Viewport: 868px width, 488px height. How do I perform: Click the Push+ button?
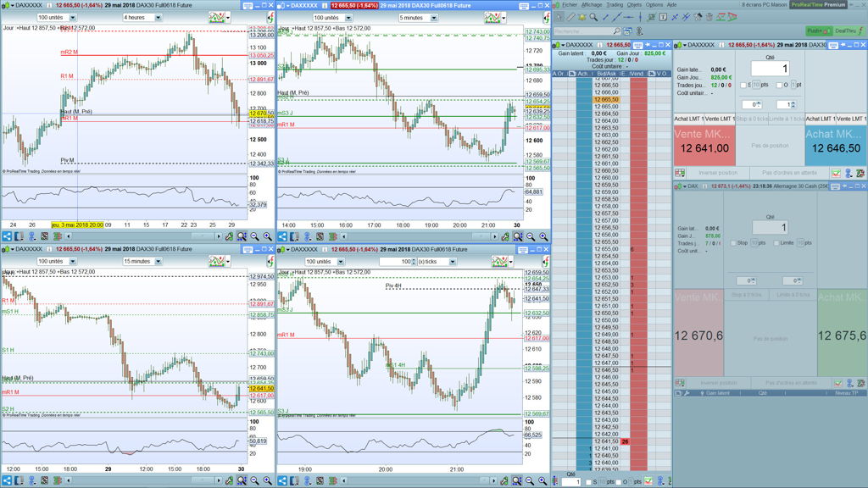[819, 31]
